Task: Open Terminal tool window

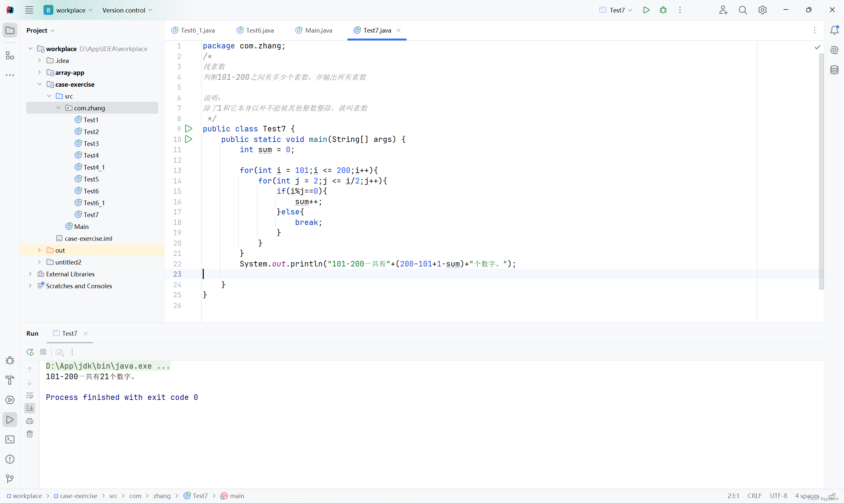Action: pyautogui.click(x=10, y=439)
